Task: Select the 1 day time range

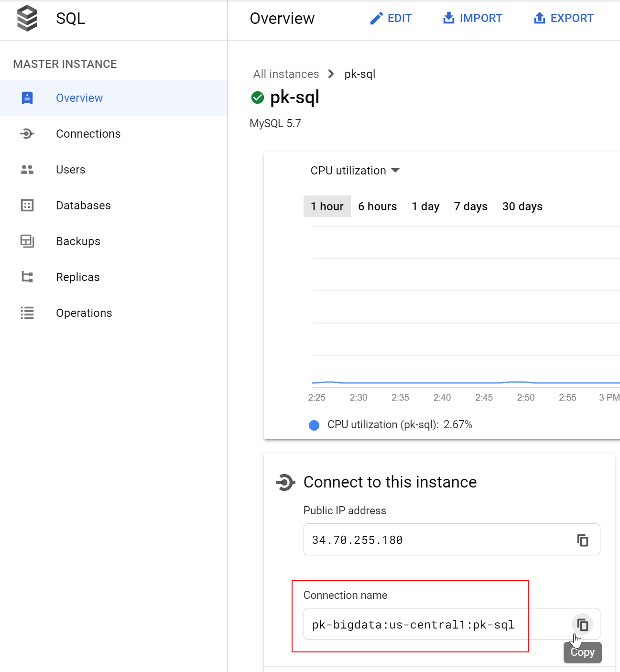Action: [425, 206]
